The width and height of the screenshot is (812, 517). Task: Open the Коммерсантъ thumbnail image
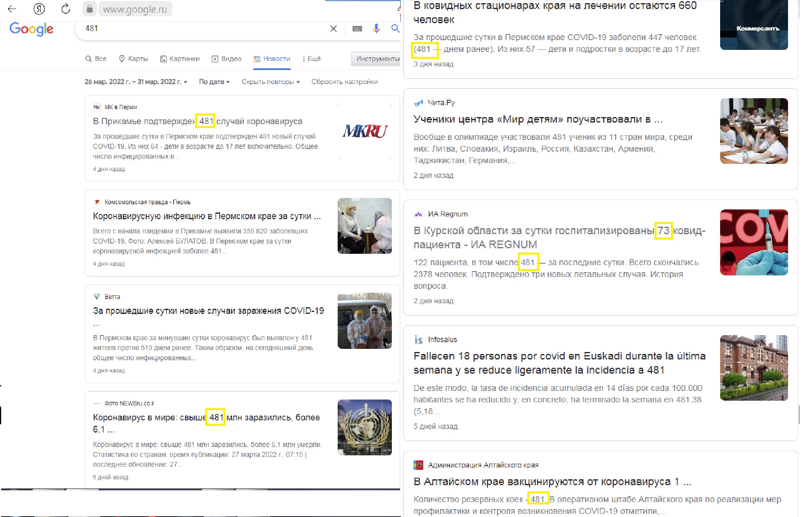click(754, 25)
